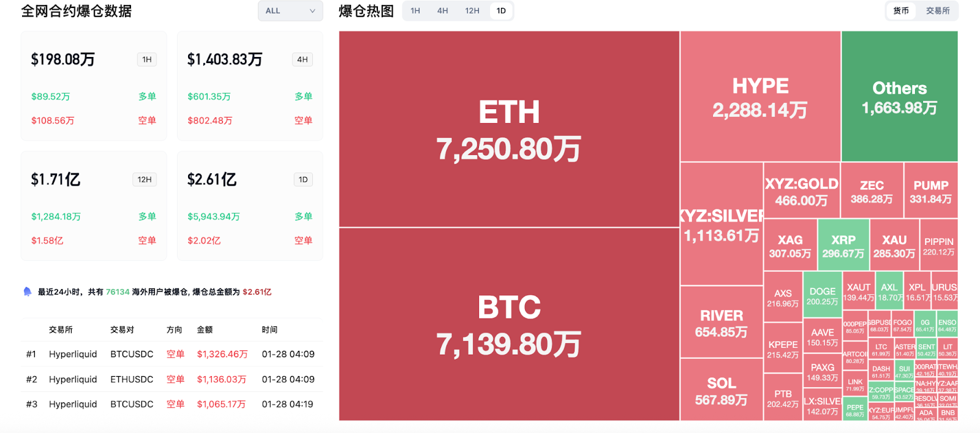Click the blue bell notification icon
980x433 pixels.
point(26,292)
